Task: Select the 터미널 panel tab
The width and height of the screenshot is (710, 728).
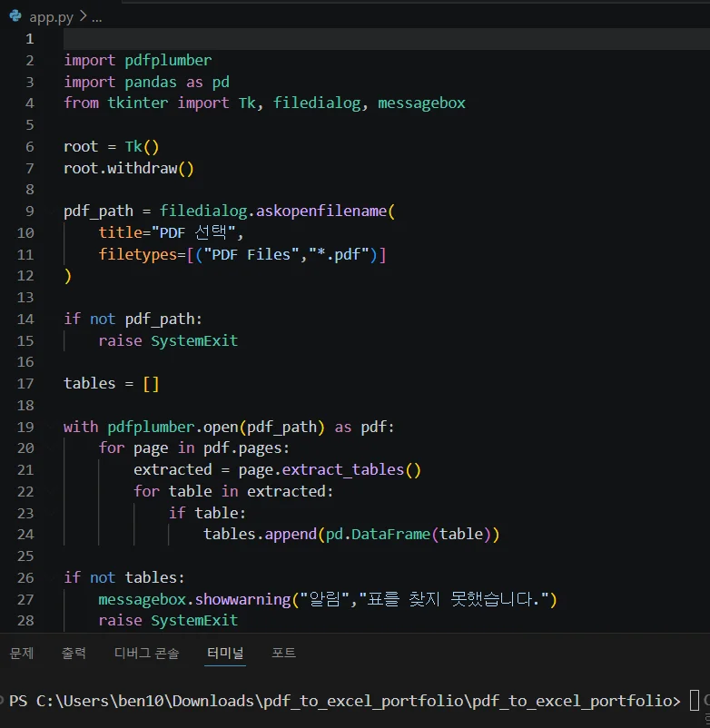Action: coord(225,653)
